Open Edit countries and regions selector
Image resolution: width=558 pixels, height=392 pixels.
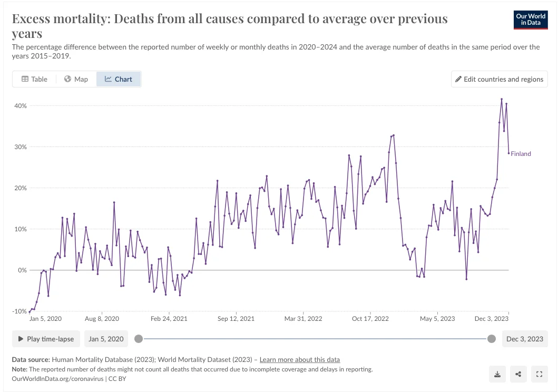(x=500, y=79)
